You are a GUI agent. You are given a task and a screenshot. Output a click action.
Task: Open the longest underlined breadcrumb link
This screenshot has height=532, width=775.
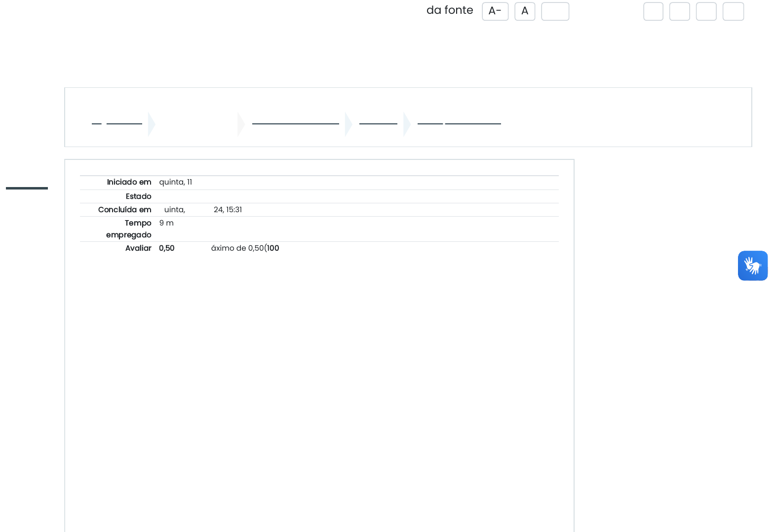click(x=295, y=123)
